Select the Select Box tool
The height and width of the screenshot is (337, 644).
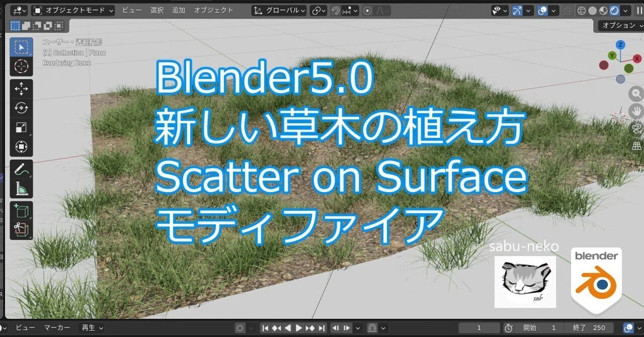pos(21,47)
